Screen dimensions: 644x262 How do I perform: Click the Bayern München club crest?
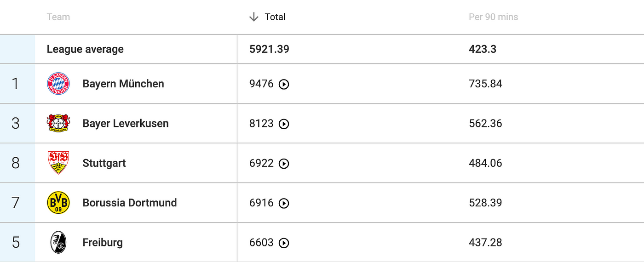pos(58,84)
